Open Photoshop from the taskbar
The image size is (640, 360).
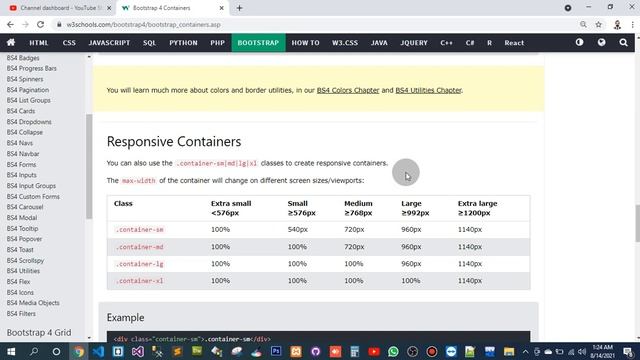276,351
